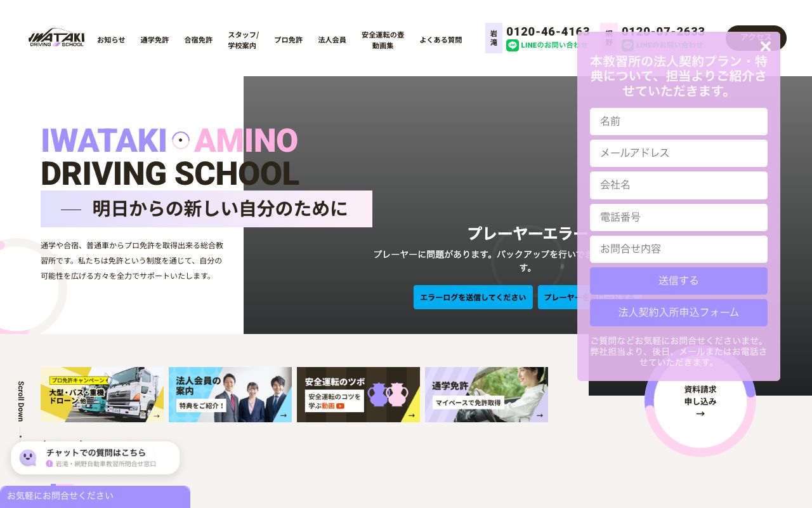Click arrow icon on 法人会員の案内 banner
This screenshot has width=812, height=508.
point(284,415)
